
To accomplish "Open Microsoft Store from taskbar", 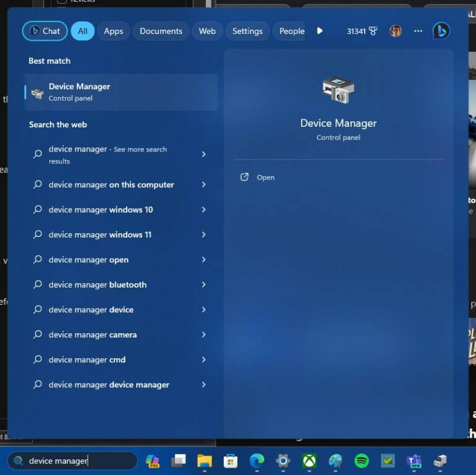I will point(231,461).
